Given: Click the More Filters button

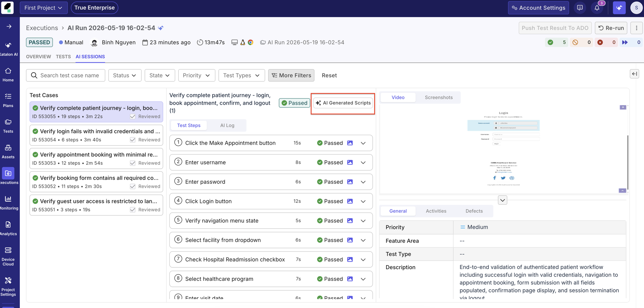Looking at the screenshot, I should tap(291, 75).
